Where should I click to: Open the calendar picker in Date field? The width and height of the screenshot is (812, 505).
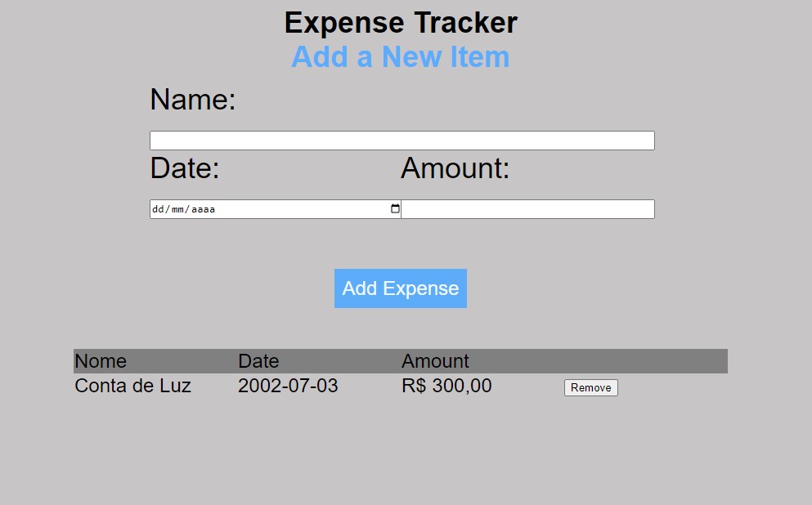coord(395,208)
